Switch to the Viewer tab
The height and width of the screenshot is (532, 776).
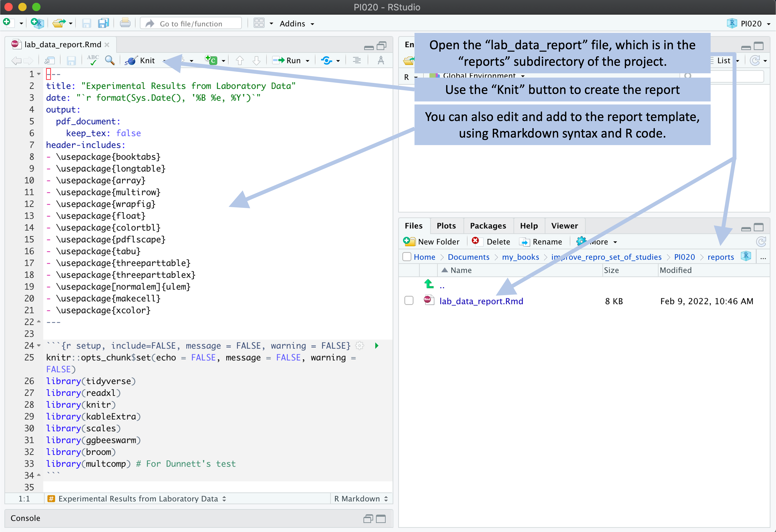(564, 226)
